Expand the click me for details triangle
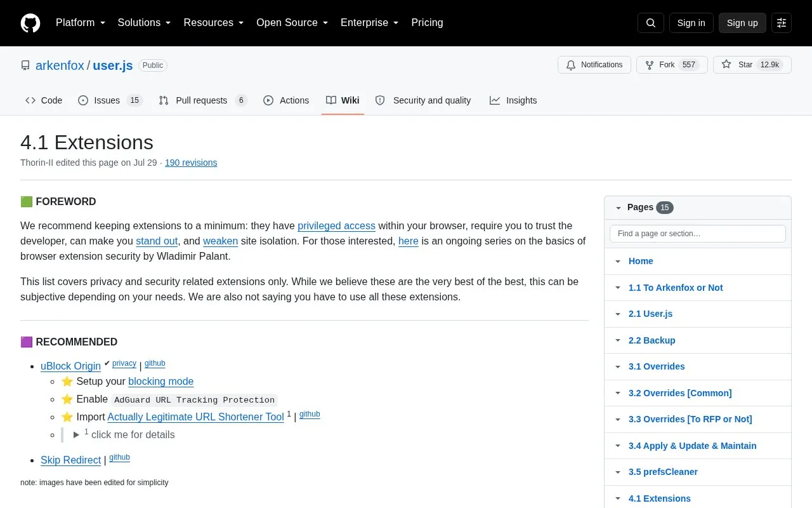 (77, 434)
